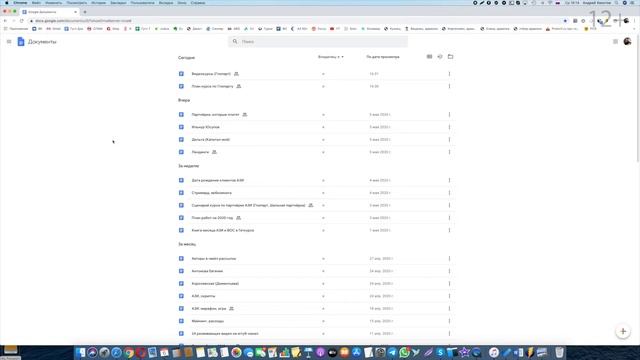Click the address bar URL field
Viewport: 640px width, 360px height.
coord(298,21)
